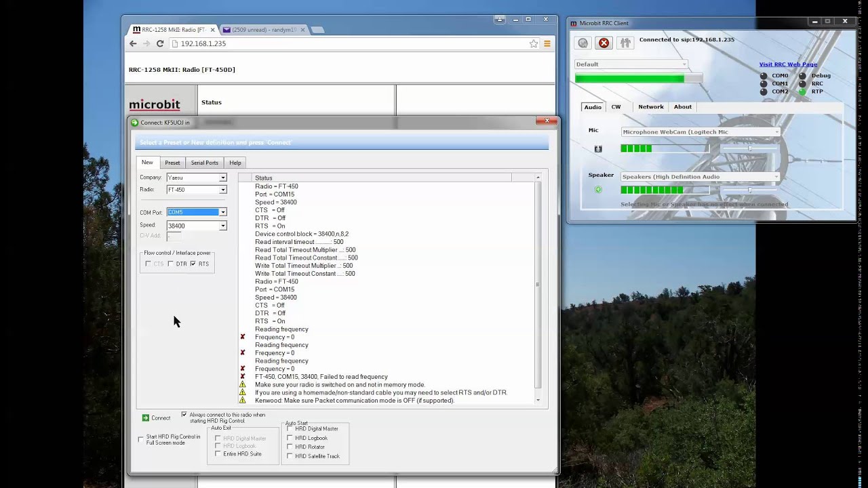Check HRD Satellite Track under Auto Start
The width and height of the screenshot is (868, 488).
290,456
